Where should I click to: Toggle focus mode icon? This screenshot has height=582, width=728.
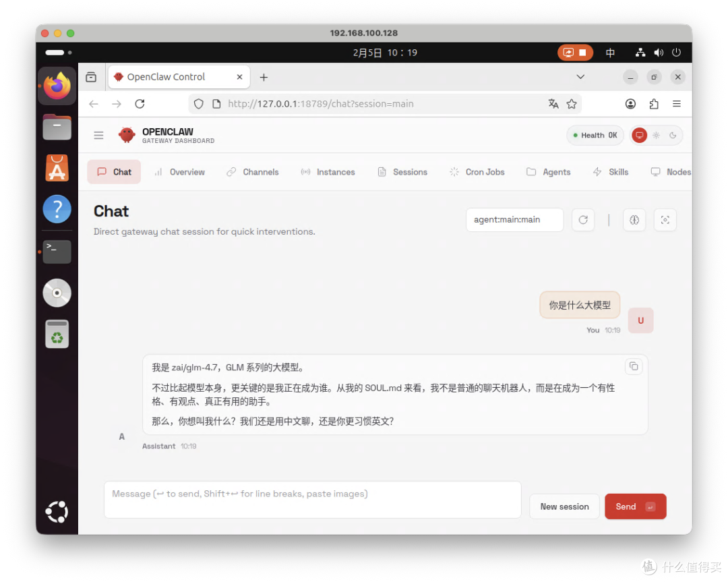pyautogui.click(x=665, y=220)
